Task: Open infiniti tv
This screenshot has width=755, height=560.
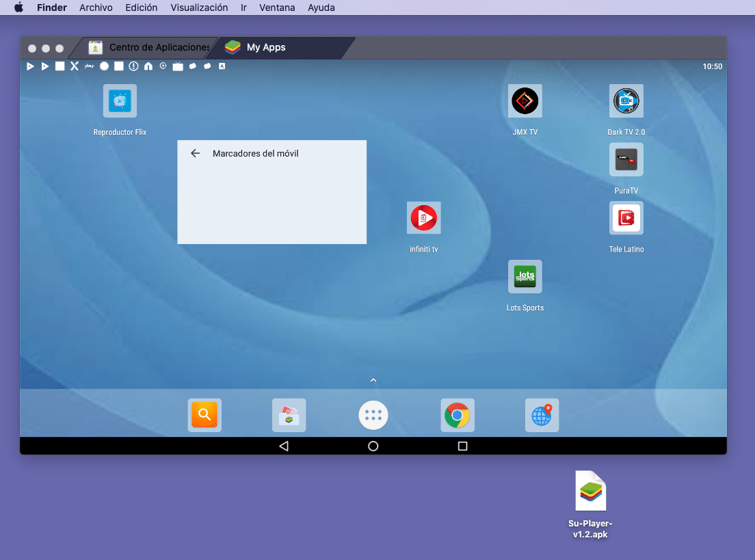Action: click(x=423, y=217)
